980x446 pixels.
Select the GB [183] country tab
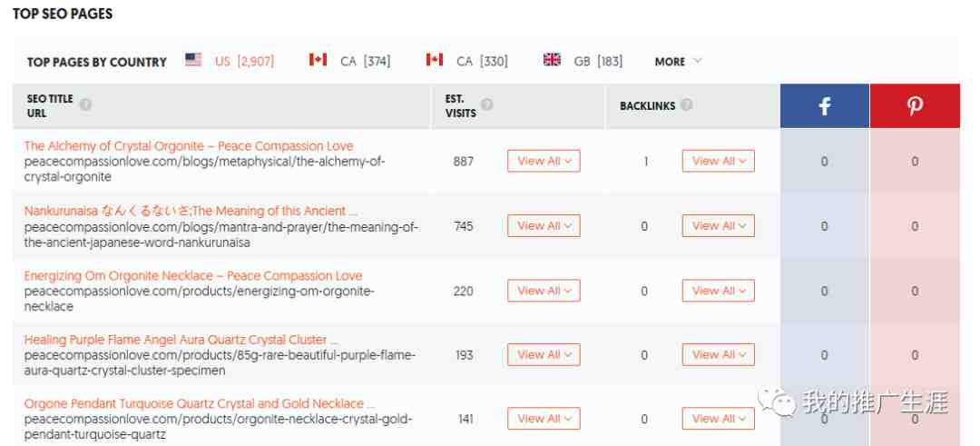(x=598, y=62)
